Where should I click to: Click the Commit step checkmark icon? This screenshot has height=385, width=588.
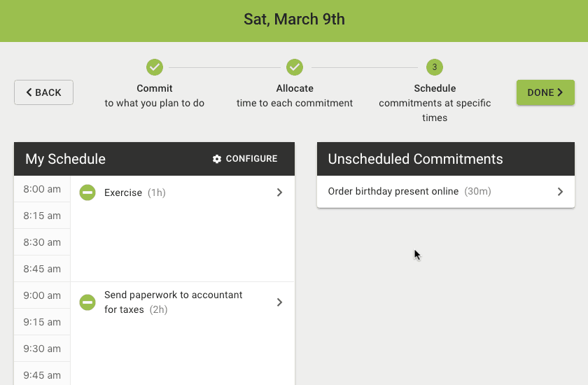[x=155, y=67]
